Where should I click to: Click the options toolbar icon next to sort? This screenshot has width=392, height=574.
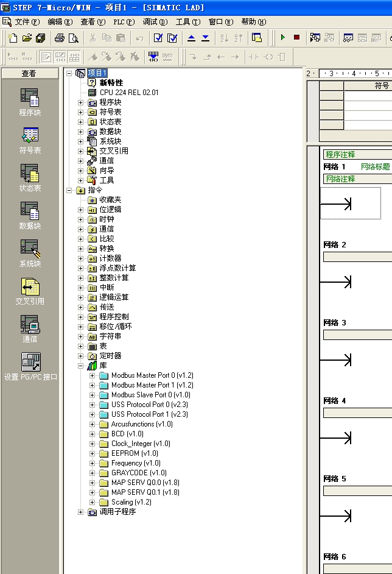(x=257, y=38)
